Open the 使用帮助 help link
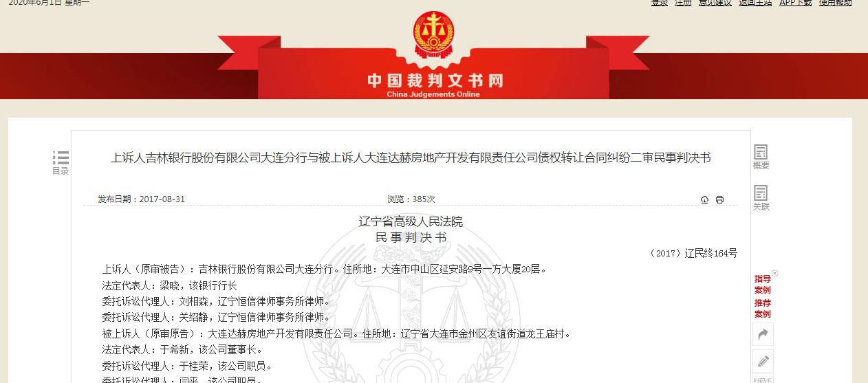The image size is (868, 383). click(835, 3)
